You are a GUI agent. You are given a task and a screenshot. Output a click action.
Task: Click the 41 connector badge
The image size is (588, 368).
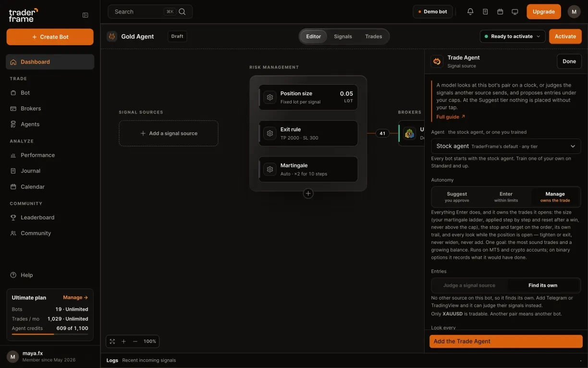[x=382, y=133]
